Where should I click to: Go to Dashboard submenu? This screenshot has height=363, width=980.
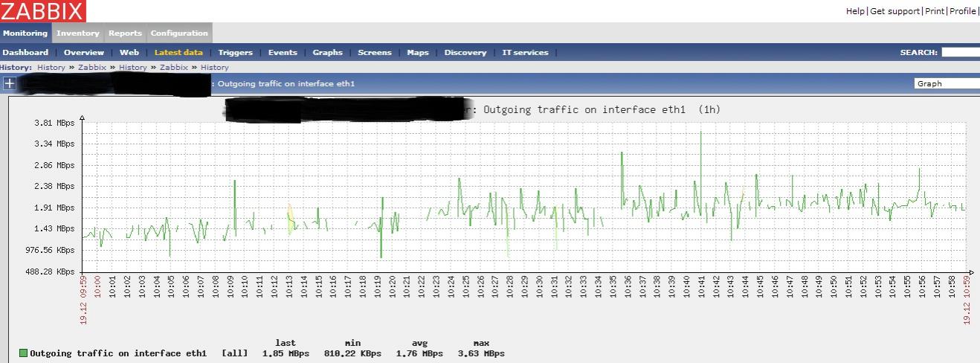(25, 52)
